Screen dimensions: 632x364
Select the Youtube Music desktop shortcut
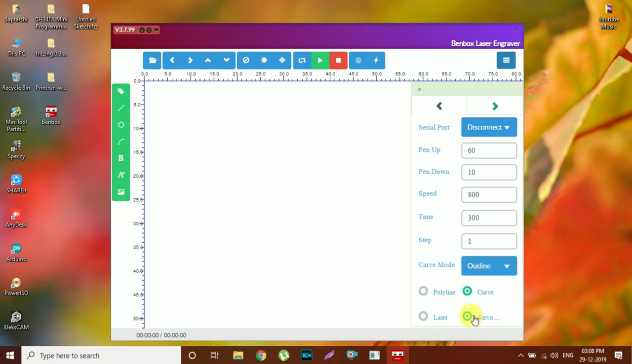point(609,17)
